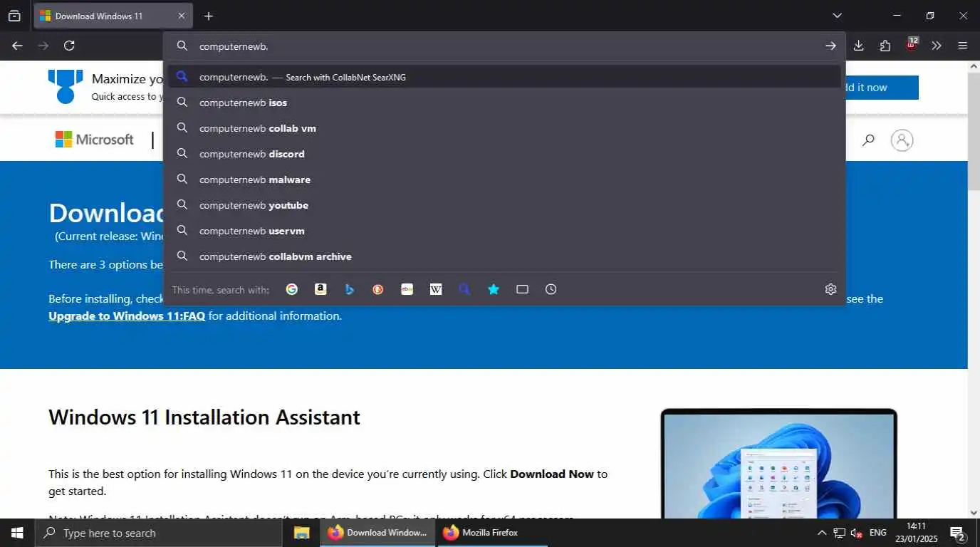
Task: Search this time with eBay
Action: pyautogui.click(x=407, y=289)
